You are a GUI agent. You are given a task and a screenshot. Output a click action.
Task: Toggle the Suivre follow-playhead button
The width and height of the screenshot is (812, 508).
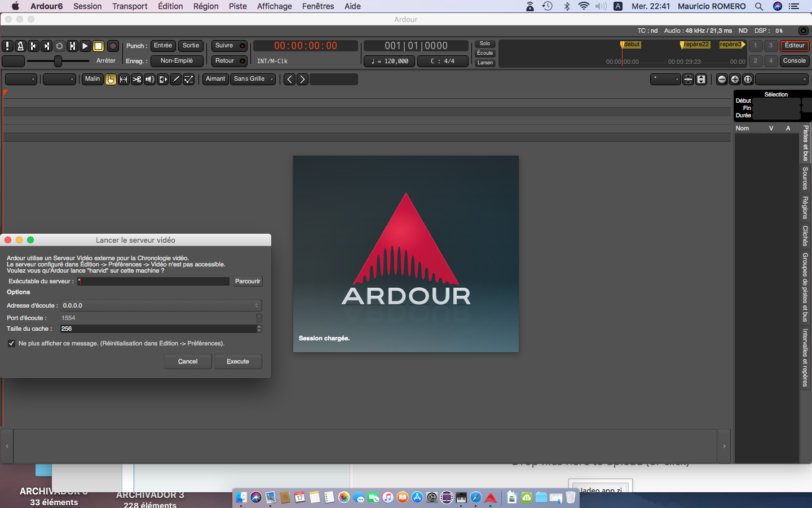[229, 46]
